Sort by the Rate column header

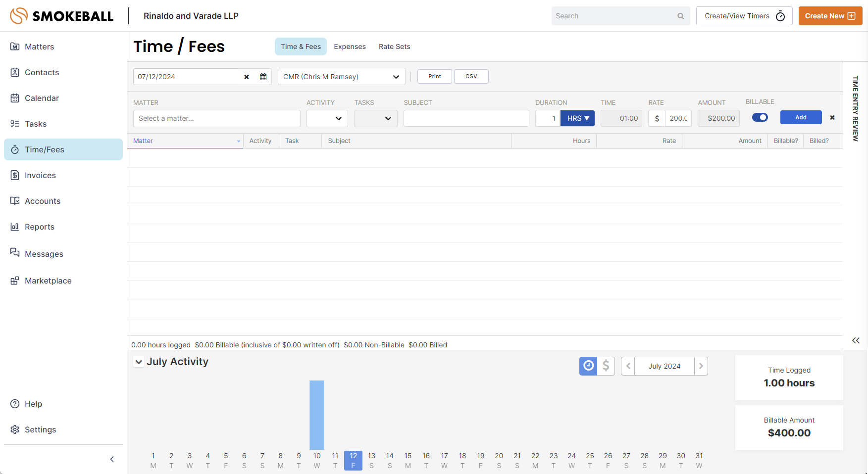coord(640,141)
